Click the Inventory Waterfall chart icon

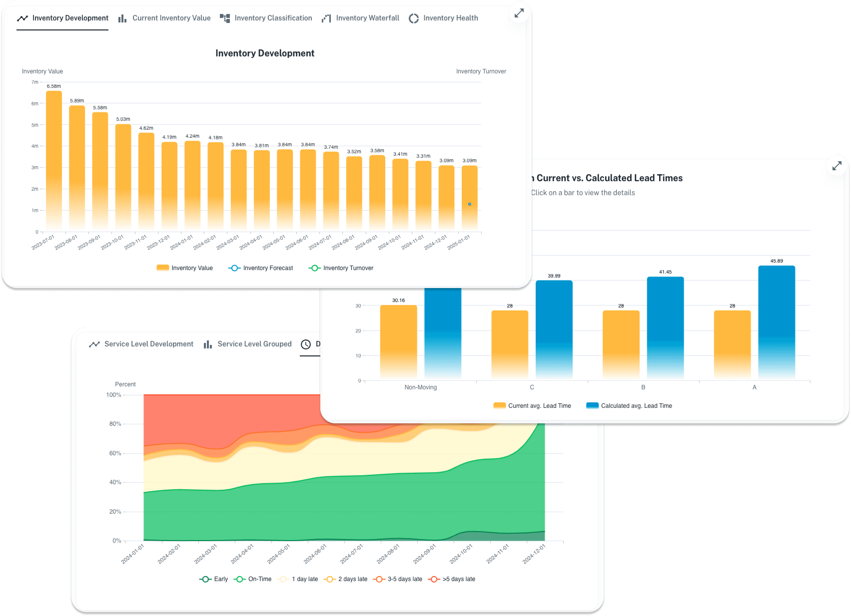(326, 18)
